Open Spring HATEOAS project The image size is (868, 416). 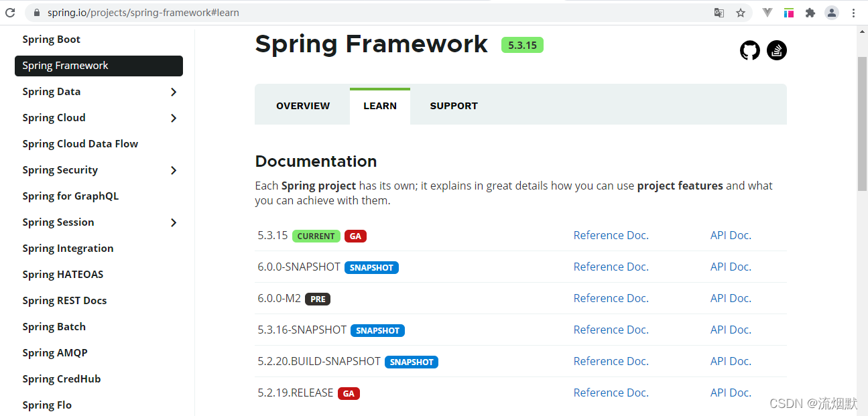click(x=62, y=275)
